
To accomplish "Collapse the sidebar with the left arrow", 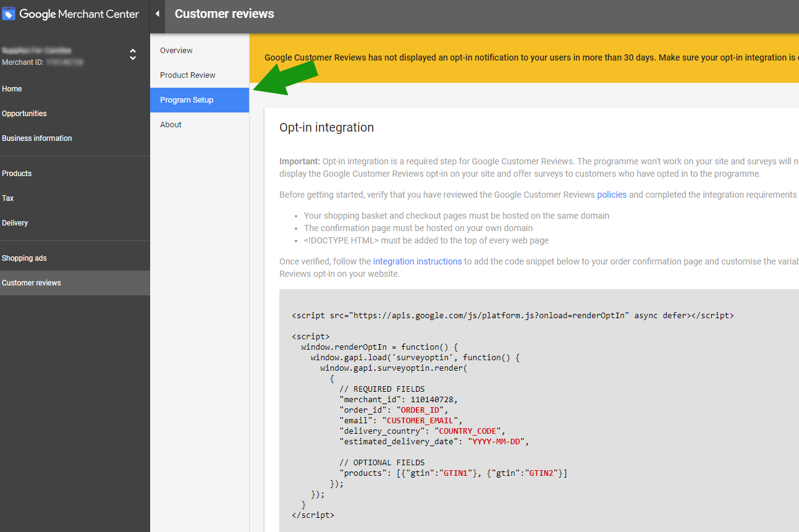I will 158,14.
